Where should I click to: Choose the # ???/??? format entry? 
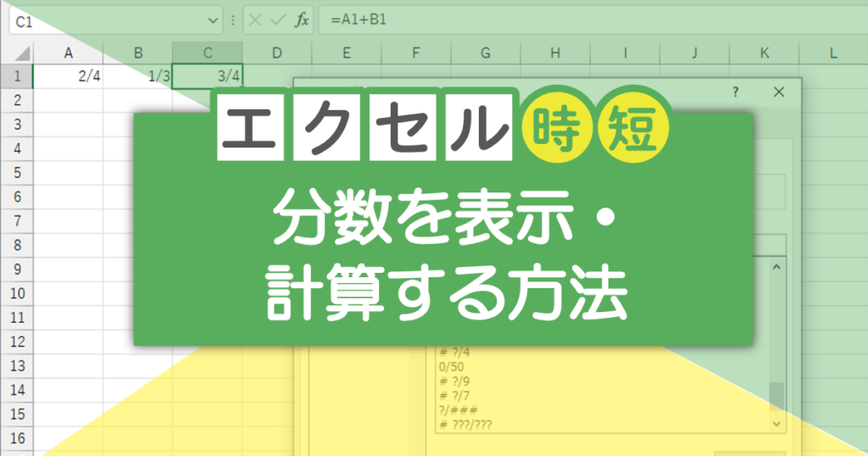click(x=465, y=425)
